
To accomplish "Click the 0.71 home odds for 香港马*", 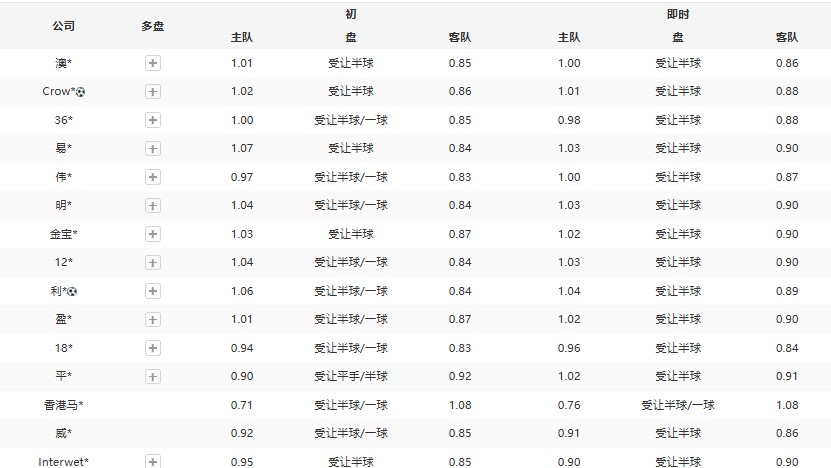I will (x=242, y=405).
